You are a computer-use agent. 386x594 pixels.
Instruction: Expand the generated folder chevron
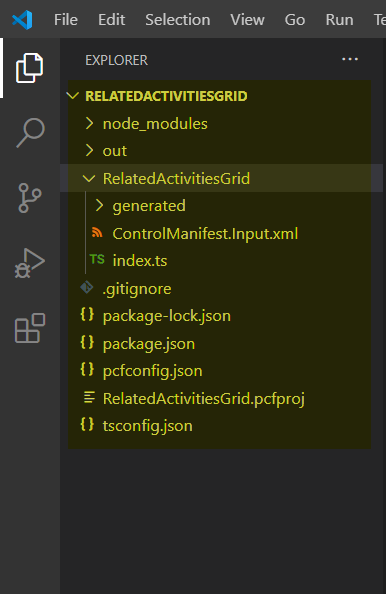tap(99, 205)
